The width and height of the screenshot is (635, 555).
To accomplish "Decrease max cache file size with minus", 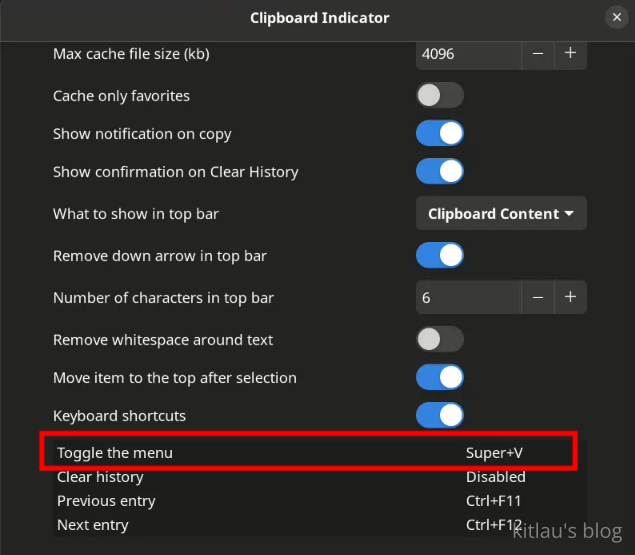I will point(538,54).
